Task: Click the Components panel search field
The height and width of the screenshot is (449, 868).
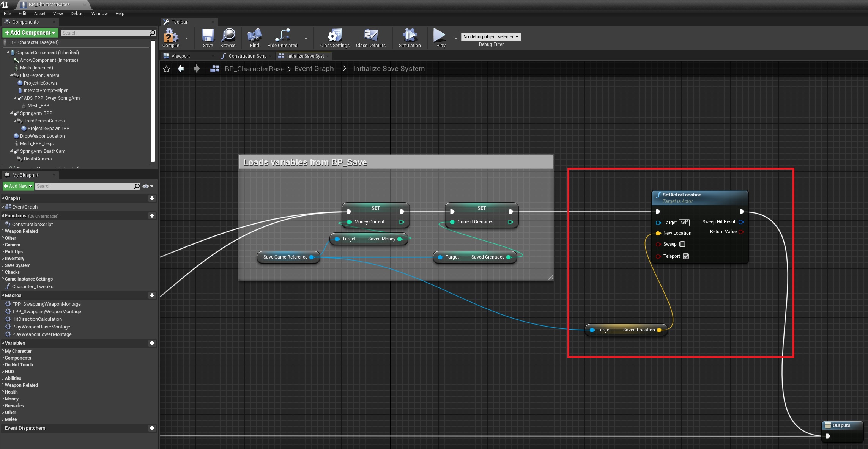Action: [x=105, y=33]
